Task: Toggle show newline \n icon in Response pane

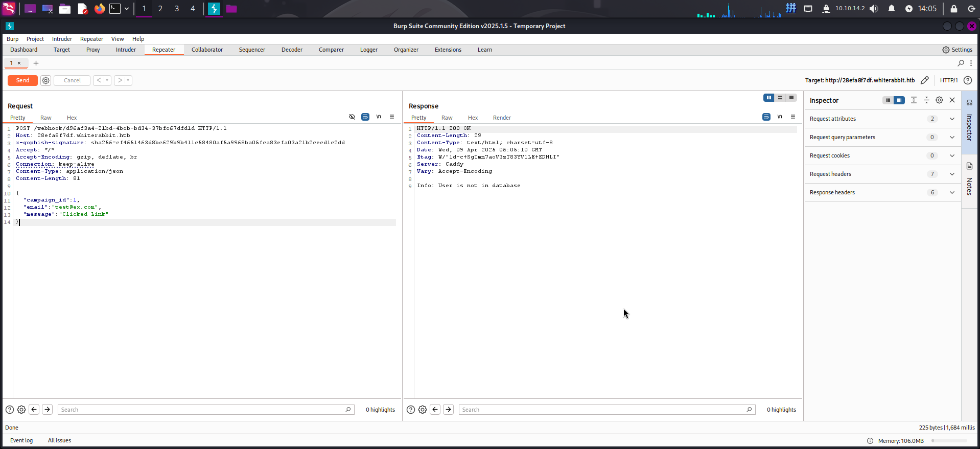Action: 780,117
